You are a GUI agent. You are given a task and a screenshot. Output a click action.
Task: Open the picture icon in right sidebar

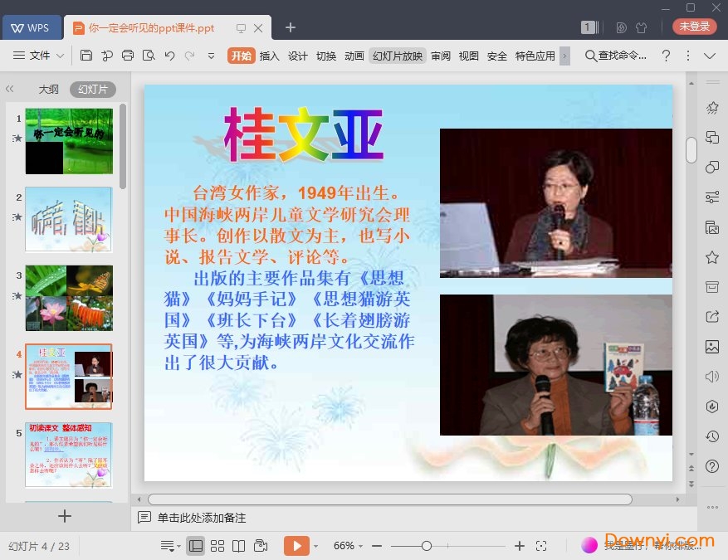point(712,347)
